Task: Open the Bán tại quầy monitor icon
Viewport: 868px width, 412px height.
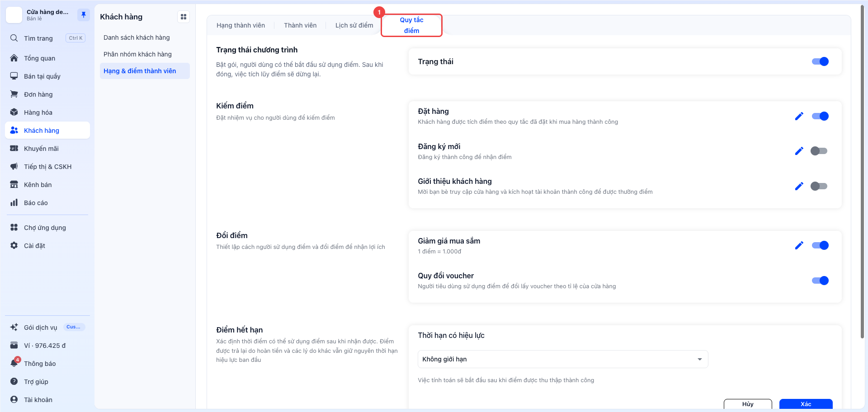Action: pos(14,76)
